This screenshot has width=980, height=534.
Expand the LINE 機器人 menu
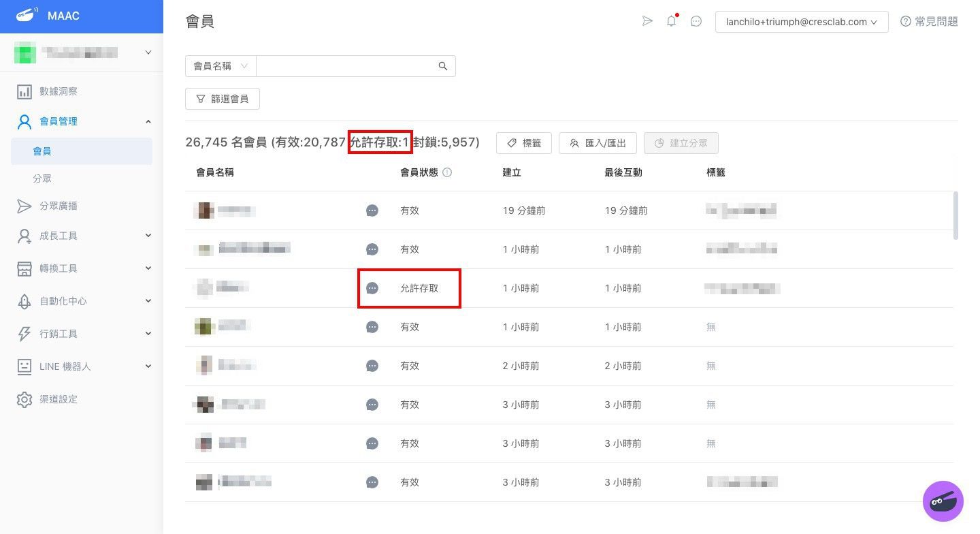82,366
